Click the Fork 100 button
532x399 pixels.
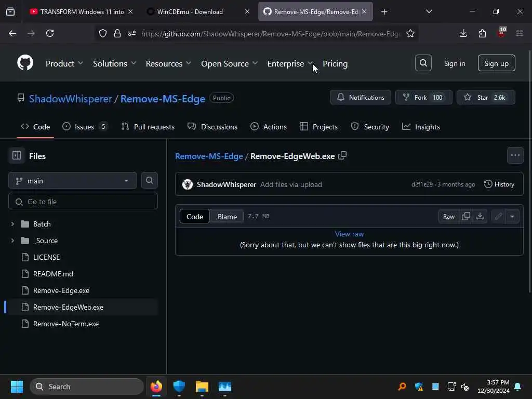[x=424, y=97]
